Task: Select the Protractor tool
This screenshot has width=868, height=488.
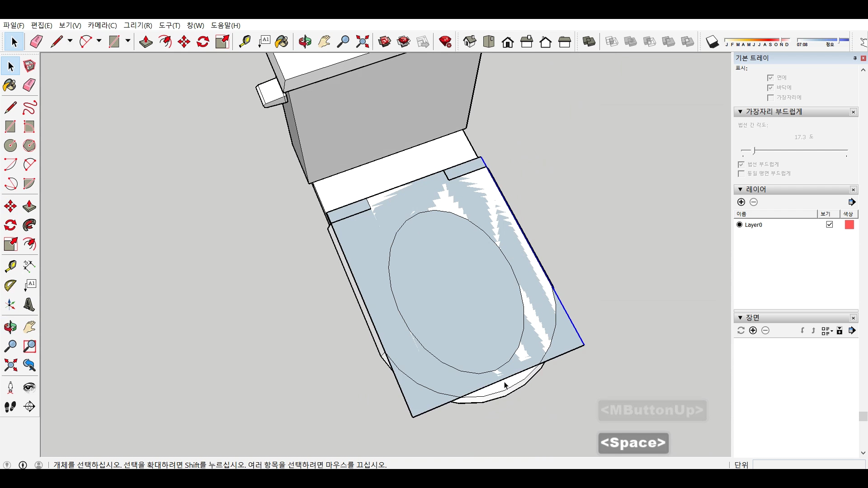Action: click(10, 285)
